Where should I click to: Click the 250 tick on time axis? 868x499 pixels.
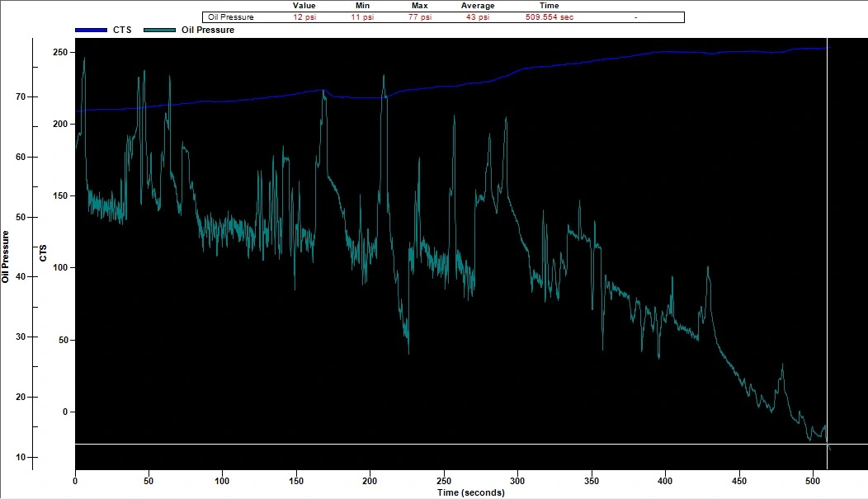point(443,481)
